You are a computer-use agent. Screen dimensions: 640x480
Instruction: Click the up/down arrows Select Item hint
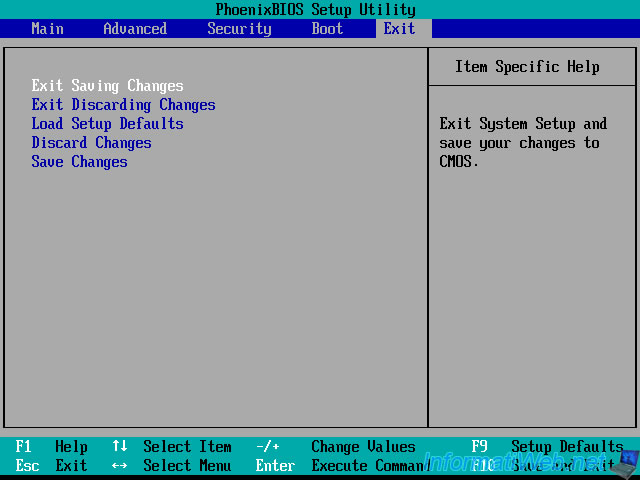[x=172, y=447]
